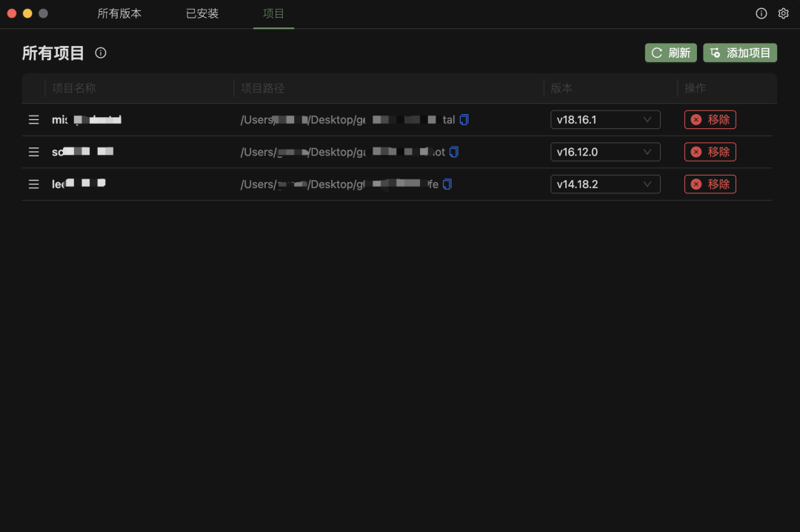Select the 项目 tab
This screenshot has width=800, height=532.
coord(273,14)
